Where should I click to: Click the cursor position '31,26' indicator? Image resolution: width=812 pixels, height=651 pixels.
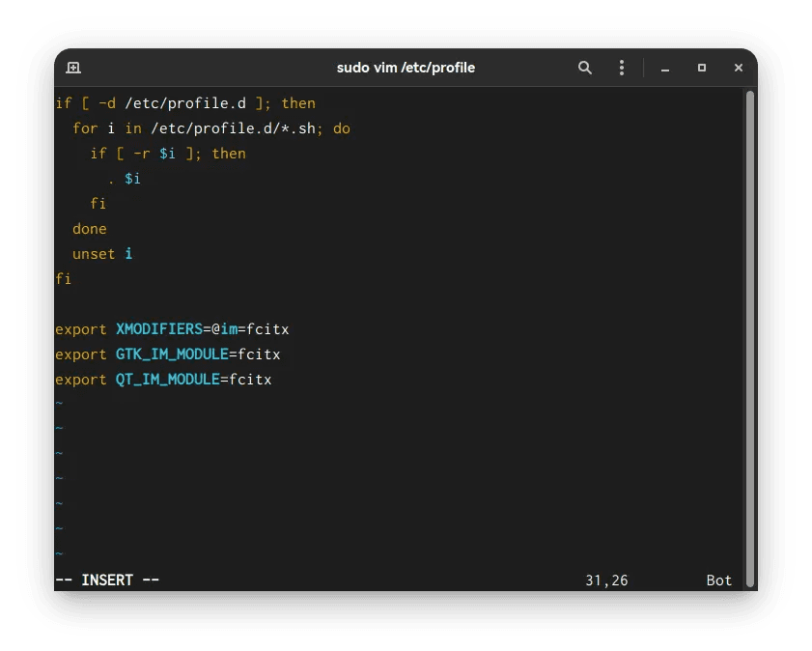[x=606, y=580]
